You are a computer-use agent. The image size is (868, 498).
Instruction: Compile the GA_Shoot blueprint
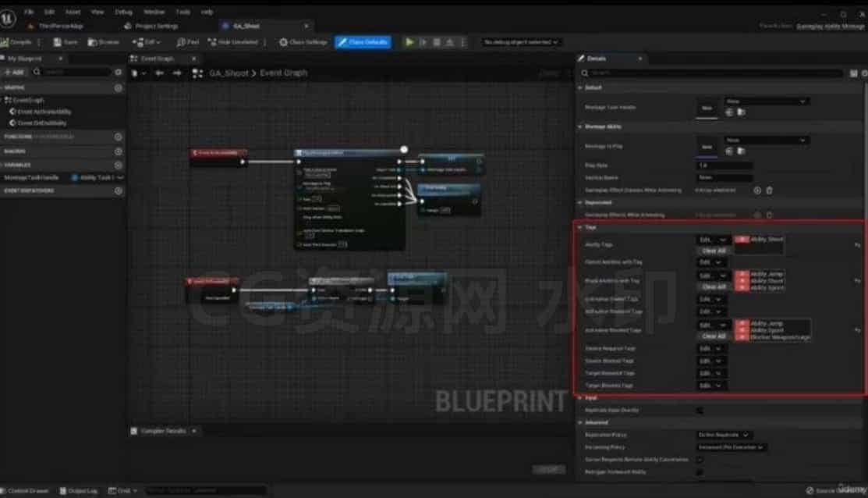pos(16,42)
